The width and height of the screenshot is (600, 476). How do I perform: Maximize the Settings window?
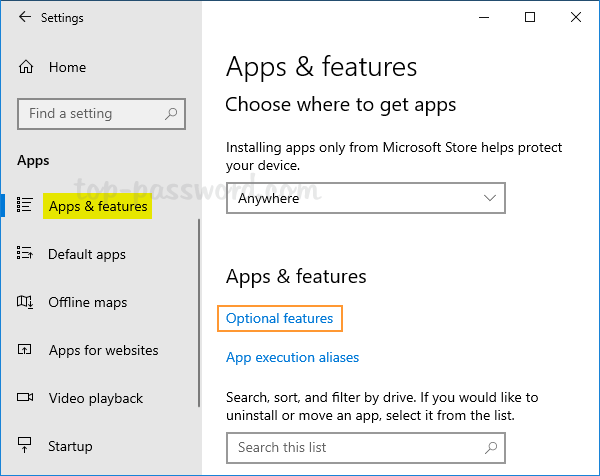coord(530,17)
